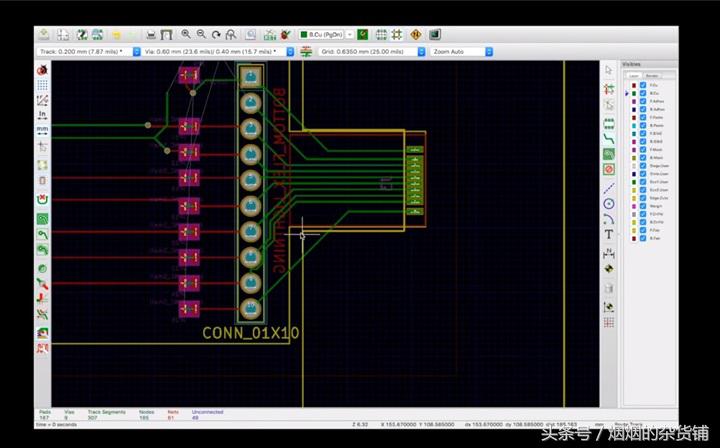Switch units to millimeters
Image resolution: width=720 pixels, height=448 pixels.
click(x=42, y=129)
